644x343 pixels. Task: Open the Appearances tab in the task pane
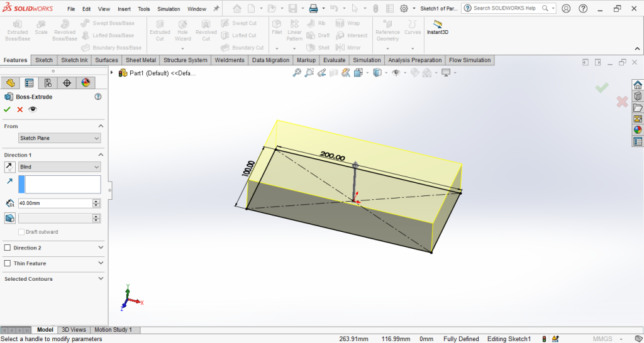(637, 130)
